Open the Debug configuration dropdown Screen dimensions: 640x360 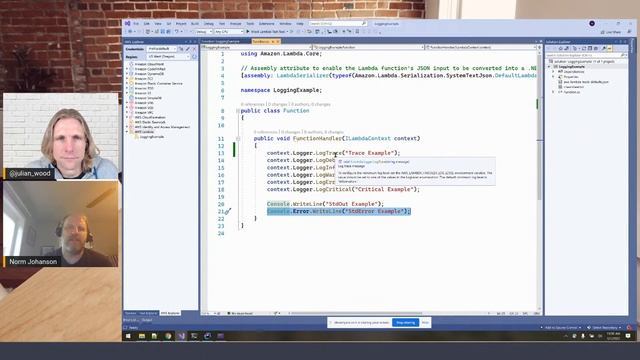[203, 31]
